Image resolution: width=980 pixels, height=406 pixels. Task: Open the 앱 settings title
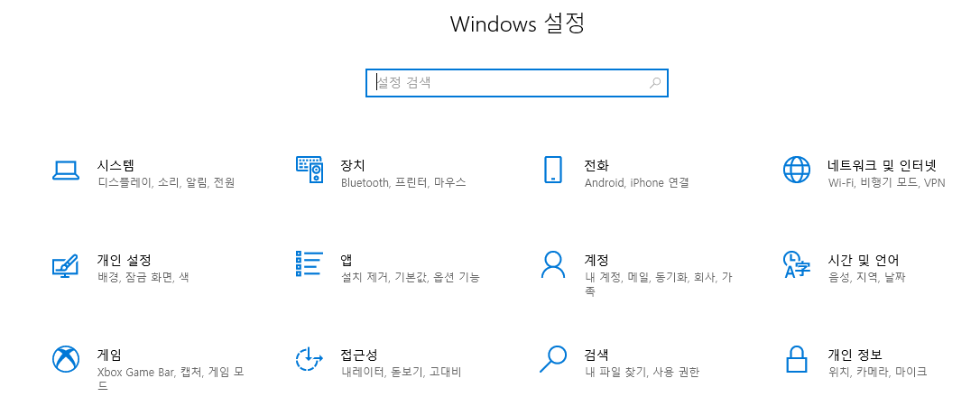pos(347,260)
